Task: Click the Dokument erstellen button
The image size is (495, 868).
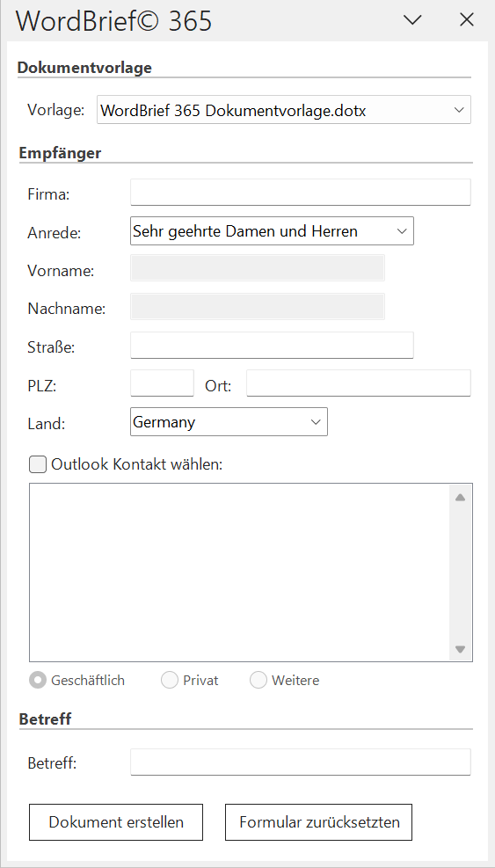Action: 116,822
